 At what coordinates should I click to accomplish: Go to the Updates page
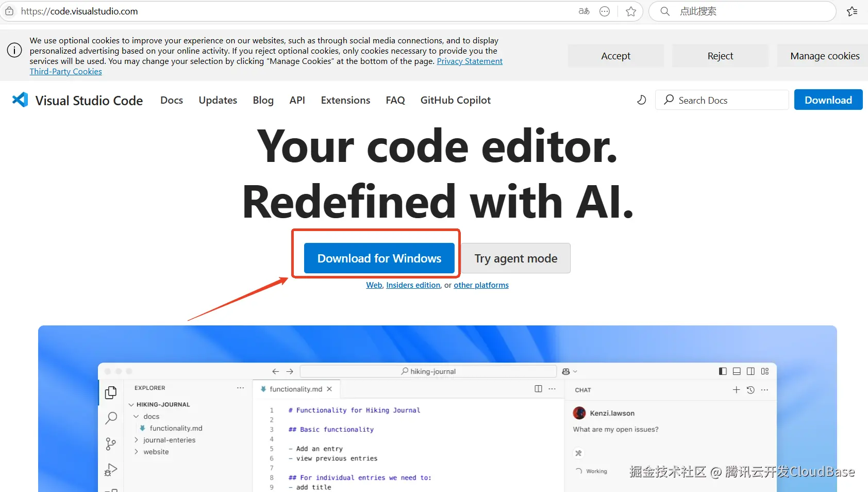pyautogui.click(x=218, y=100)
